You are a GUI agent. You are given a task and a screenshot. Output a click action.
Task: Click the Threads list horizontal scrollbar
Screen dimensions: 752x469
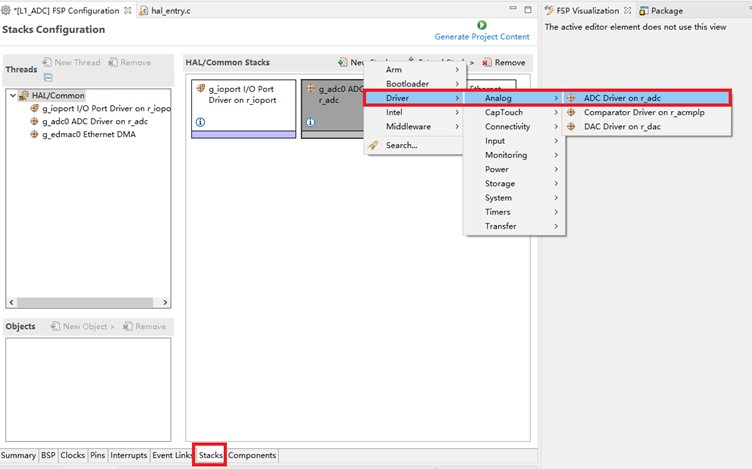[x=88, y=302]
